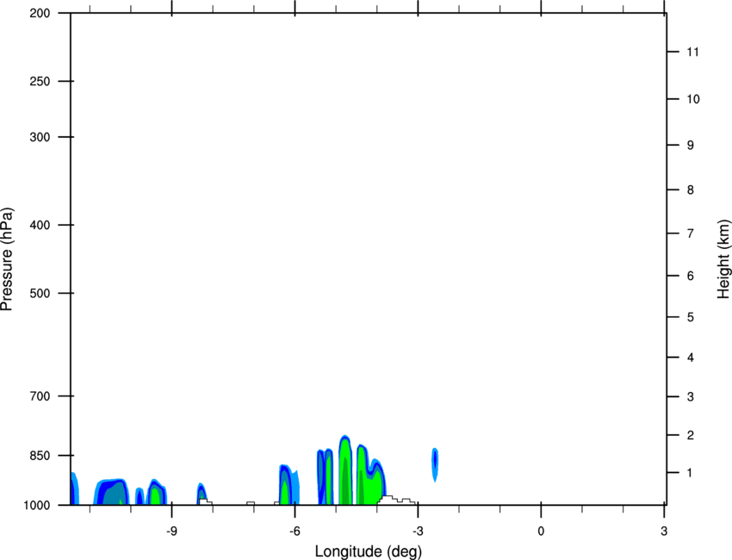Click the tallest green contour column near -4.8 longitude
This screenshot has height=560, width=732.
point(345,470)
